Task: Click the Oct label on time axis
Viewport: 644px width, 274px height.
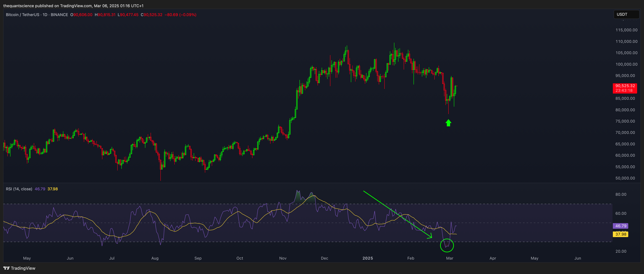Action: pyautogui.click(x=240, y=258)
